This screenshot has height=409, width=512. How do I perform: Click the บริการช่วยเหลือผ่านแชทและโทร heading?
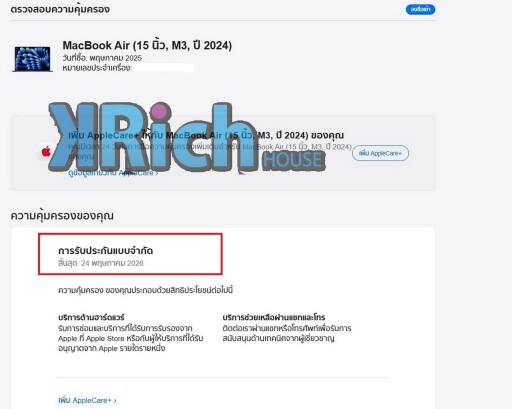274,317
